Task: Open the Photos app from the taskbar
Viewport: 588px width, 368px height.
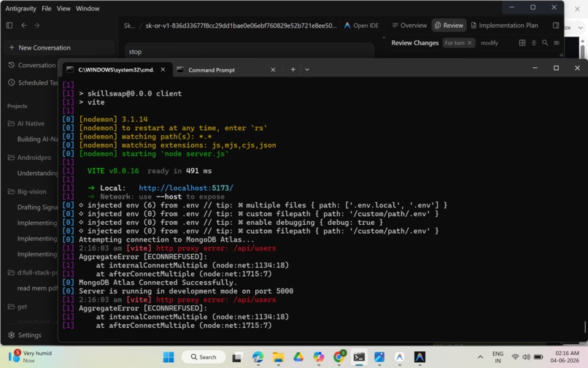Action: pos(379,357)
